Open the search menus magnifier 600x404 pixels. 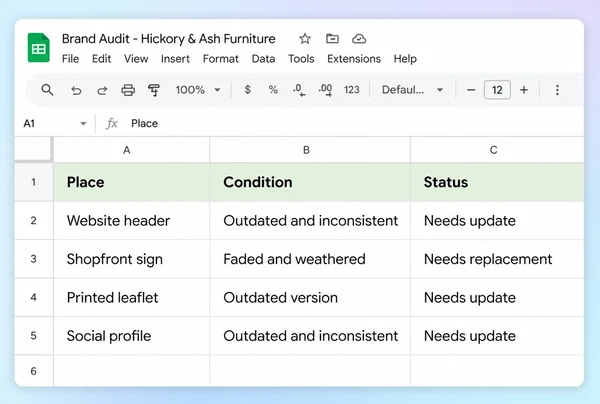pos(47,90)
